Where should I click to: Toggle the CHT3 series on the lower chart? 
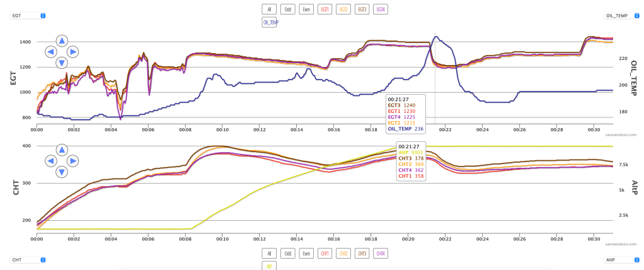pyautogui.click(x=362, y=254)
